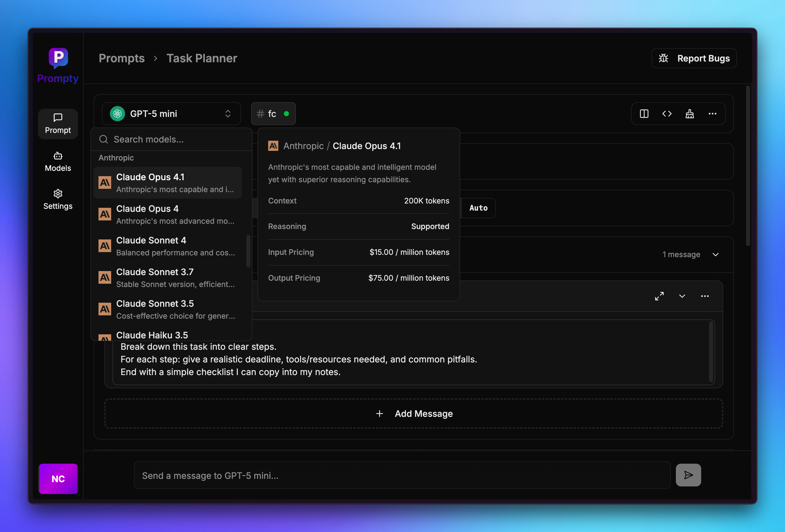785x532 pixels.
Task: Click the Search models input field
Action: (176, 139)
